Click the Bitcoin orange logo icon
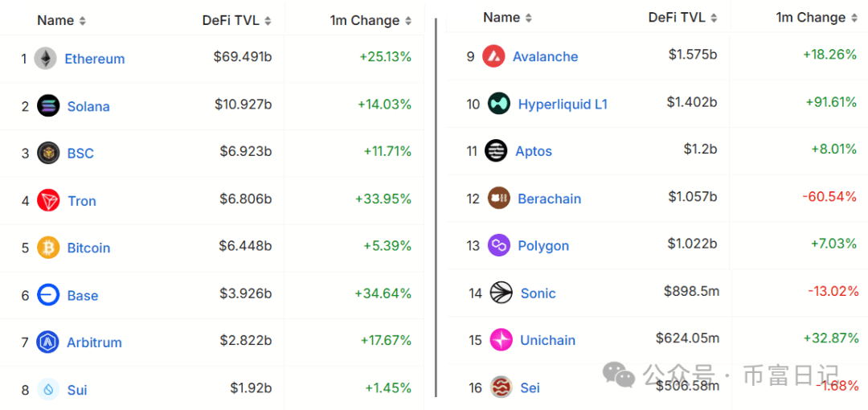The image size is (868, 410). pyautogui.click(x=48, y=248)
